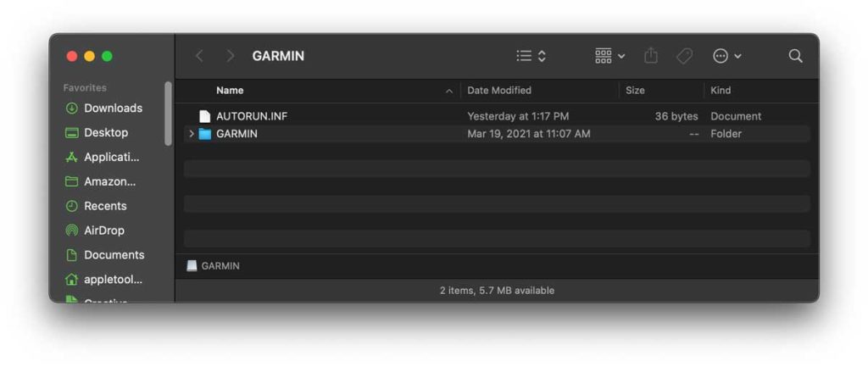
Task: Click the forward navigation arrow
Action: [x=230, y=56]
